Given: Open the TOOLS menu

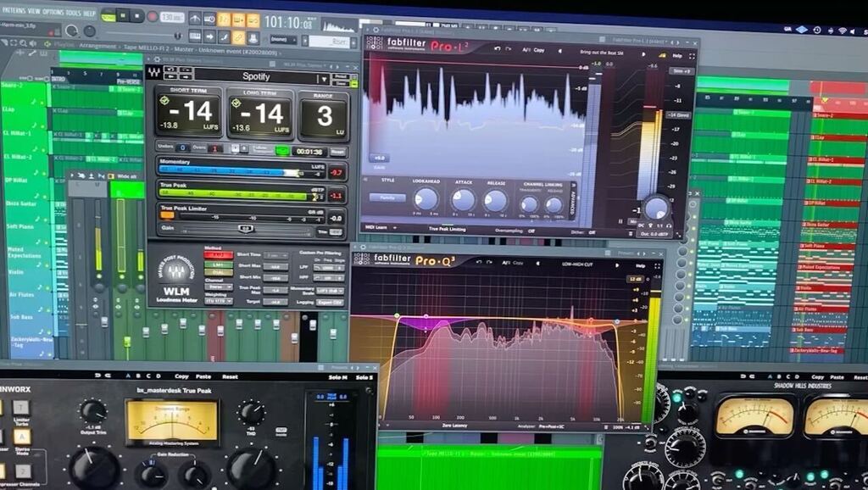Looking at the screenshot, I should click(73, 12).
